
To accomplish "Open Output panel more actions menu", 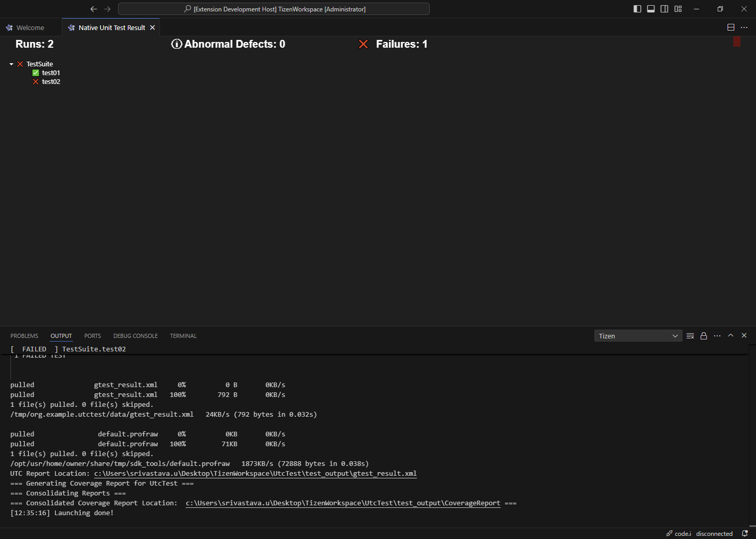I will click(x=717, y=335).
